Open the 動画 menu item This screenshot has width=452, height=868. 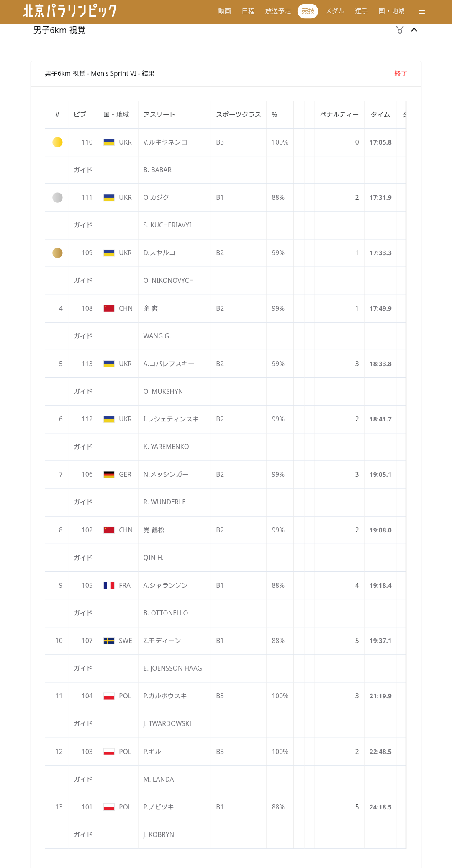pyautogui.click(x=224, y=11)
